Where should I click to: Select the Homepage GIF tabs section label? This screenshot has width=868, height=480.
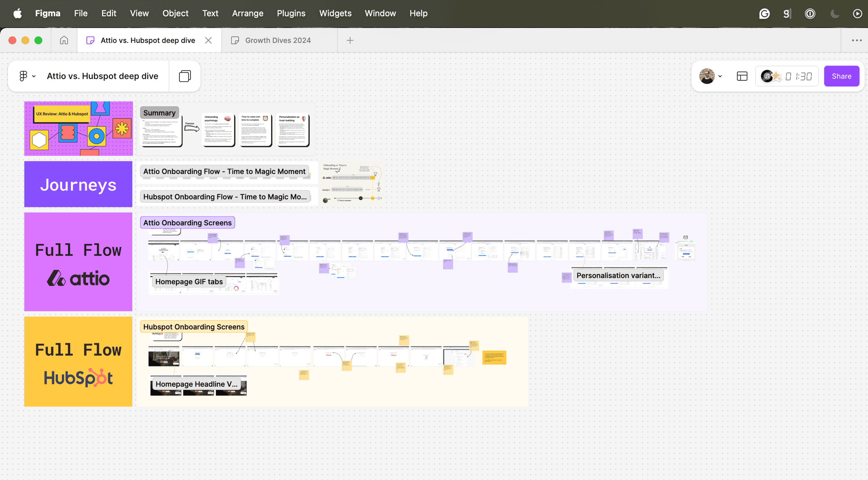point(189,282)
